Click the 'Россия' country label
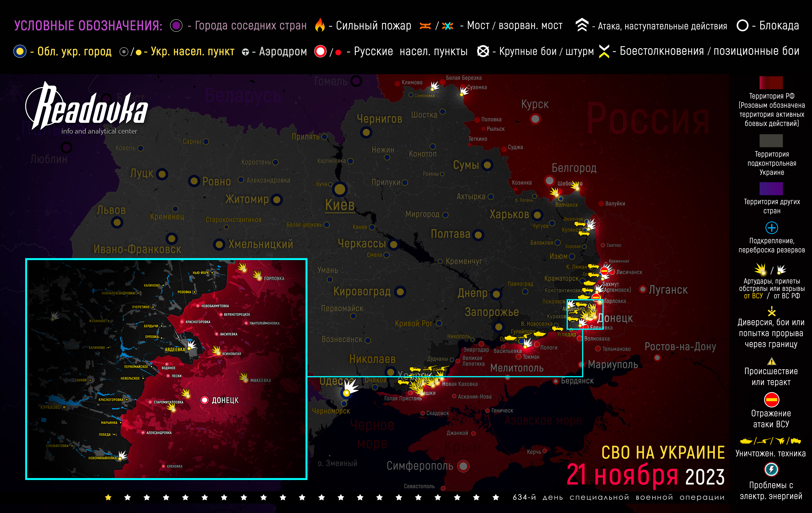The height and width of the screenshot is (513, 812). (648, 119)
